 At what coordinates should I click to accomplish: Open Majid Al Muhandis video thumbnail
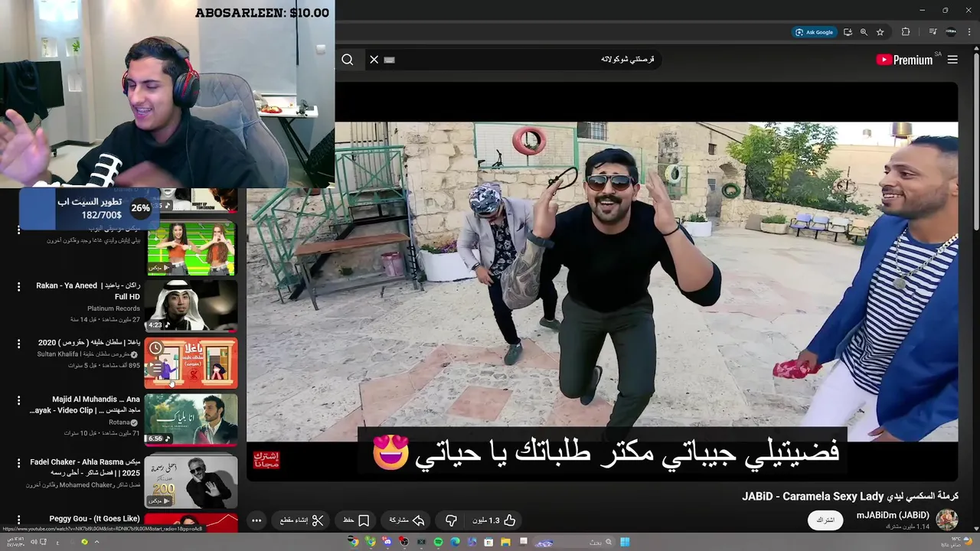pos(191,419)
